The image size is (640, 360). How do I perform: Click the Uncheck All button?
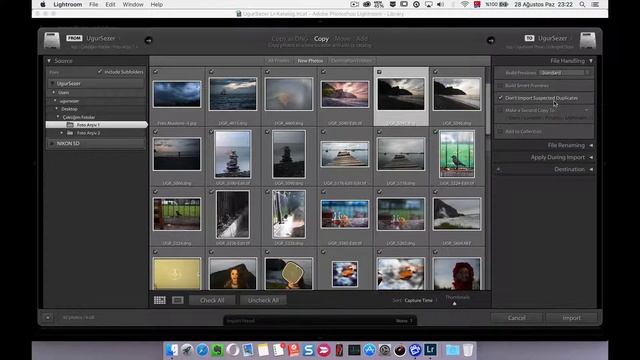coord(263,300)
